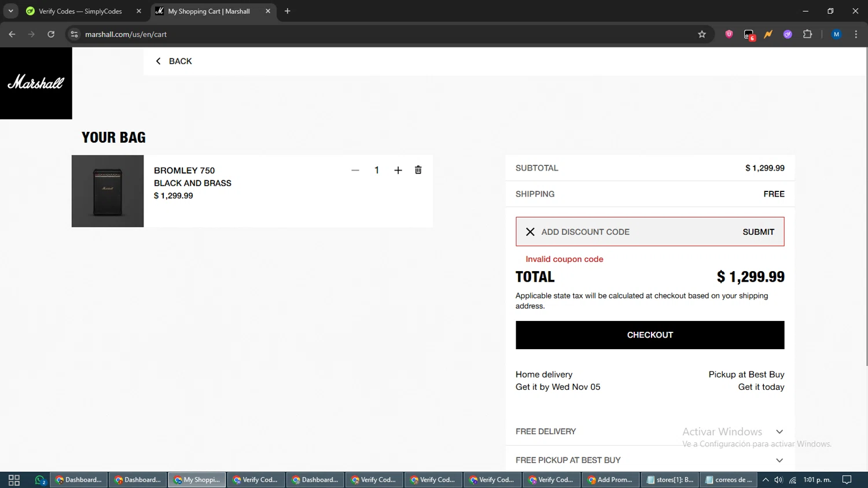Proceed with the CHECKOUT button
The image size is (868, 488).
point(650,335)
